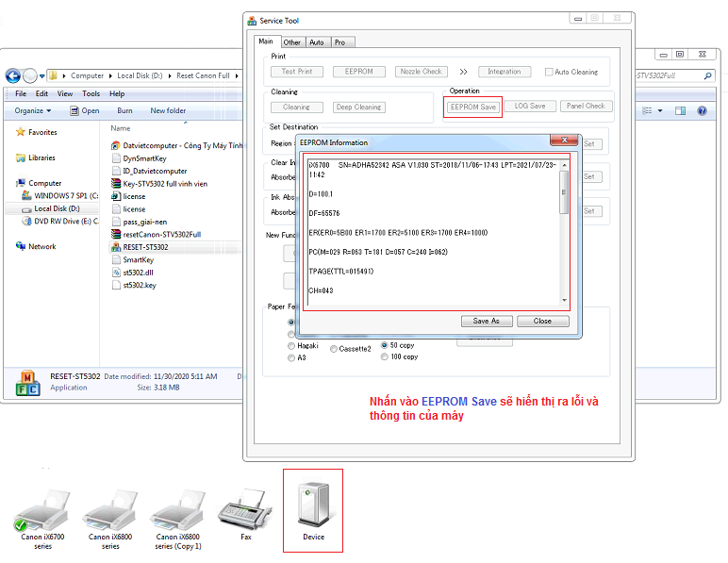The height and width of the screenshot is (563, 728).
Task: Click the Deep Cleaning button
Action: click(359, 108)
